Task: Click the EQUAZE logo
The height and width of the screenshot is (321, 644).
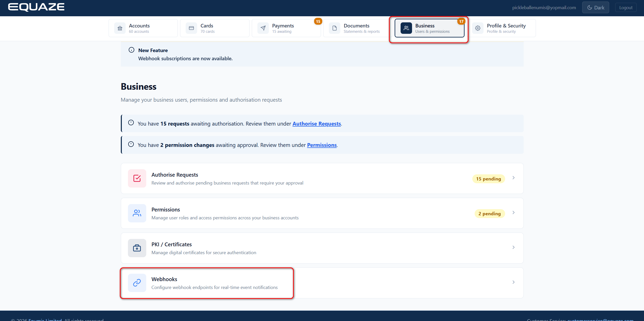Action: 36,7
